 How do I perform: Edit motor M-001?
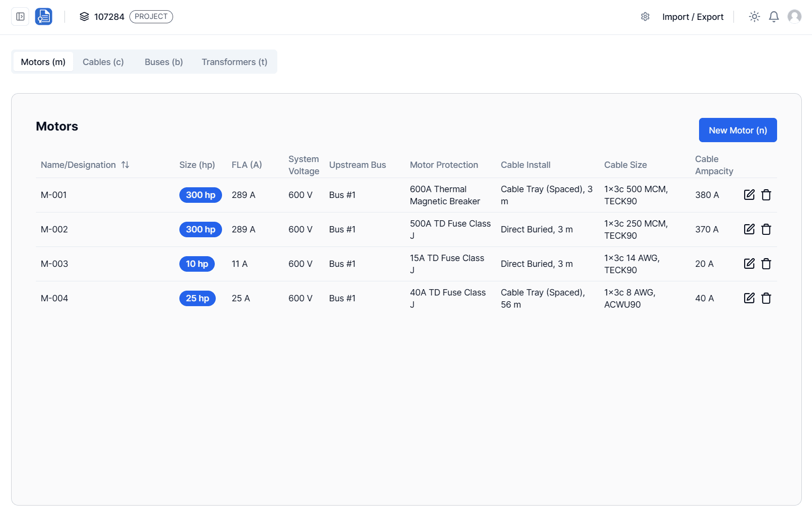pyautogui.click(x=749, y=195)
